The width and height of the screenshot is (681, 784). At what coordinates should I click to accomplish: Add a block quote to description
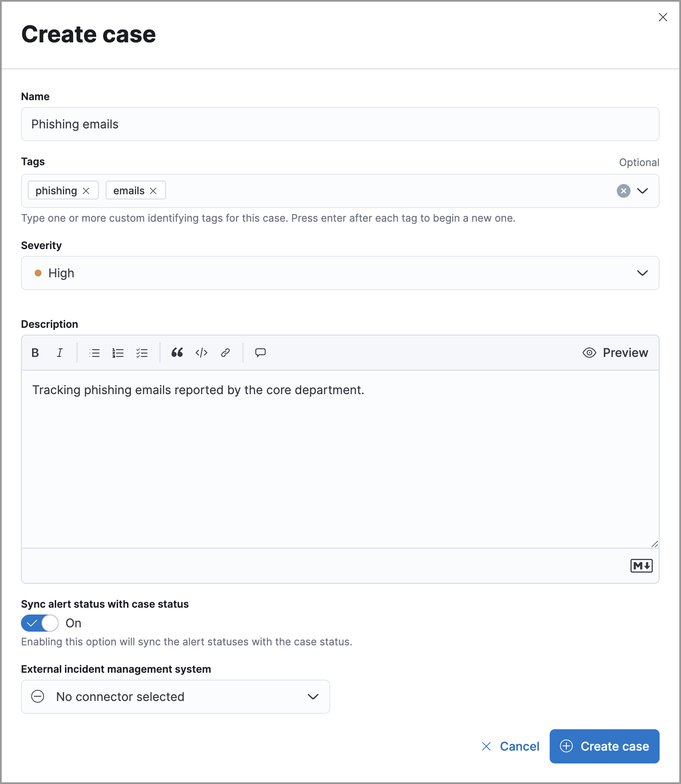177,353
